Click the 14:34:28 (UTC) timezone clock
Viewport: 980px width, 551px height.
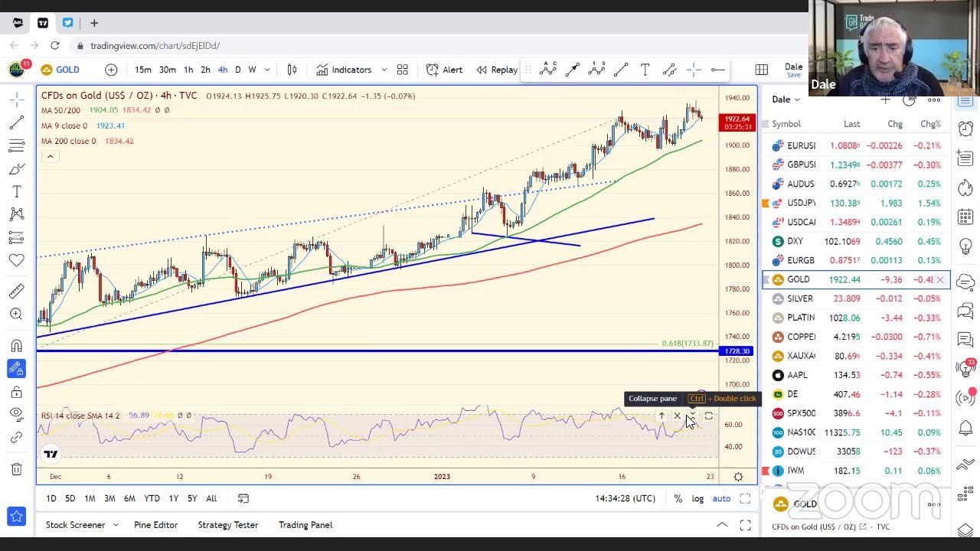tap(626, 498)
